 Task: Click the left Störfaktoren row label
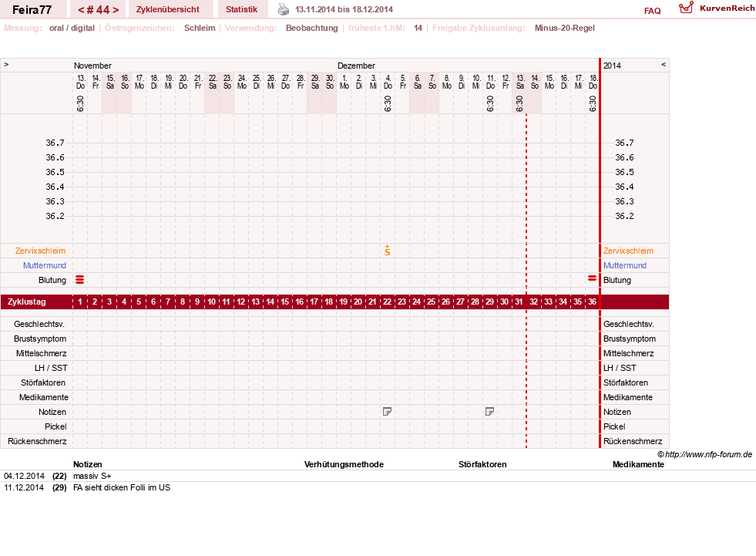pos(43,382)
